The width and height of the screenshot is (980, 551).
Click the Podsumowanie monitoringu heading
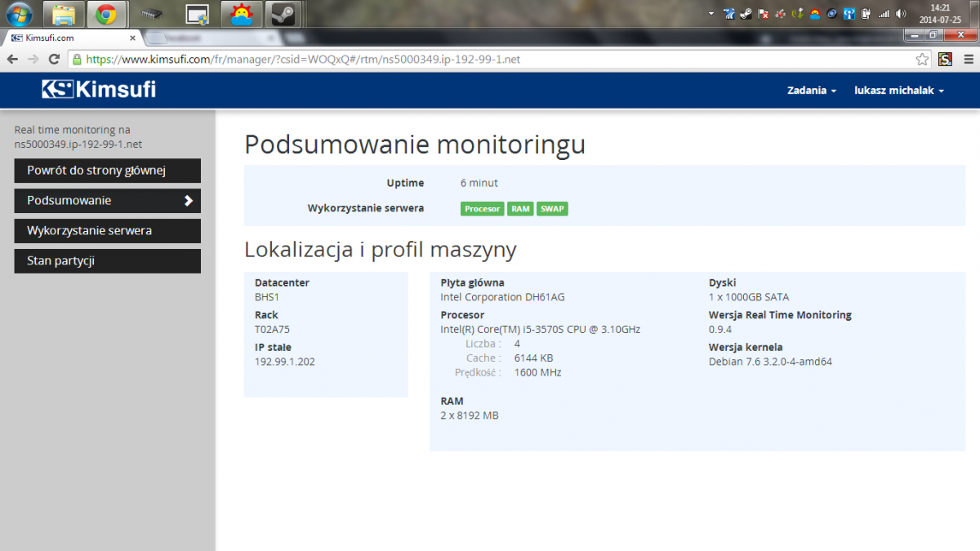415,144
